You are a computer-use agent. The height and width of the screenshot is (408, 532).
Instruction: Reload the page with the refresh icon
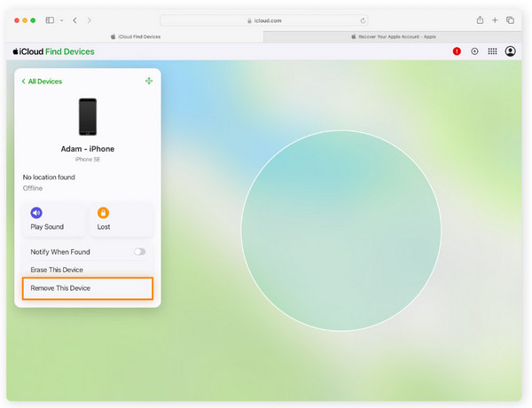363,20
